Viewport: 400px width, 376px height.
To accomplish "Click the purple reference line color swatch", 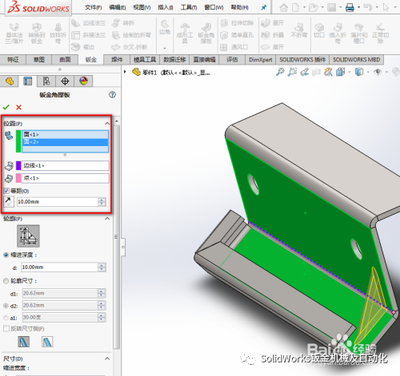I will pyautogui.click(x=19, y=165).
